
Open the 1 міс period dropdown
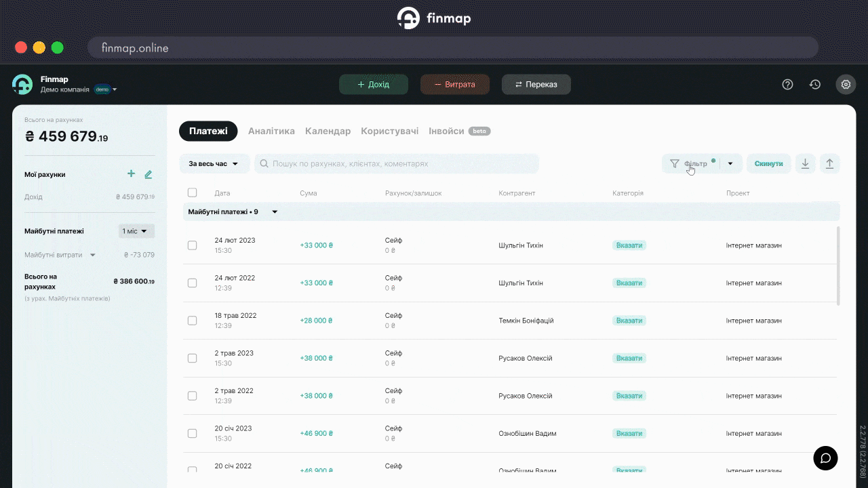click(136, 231)
